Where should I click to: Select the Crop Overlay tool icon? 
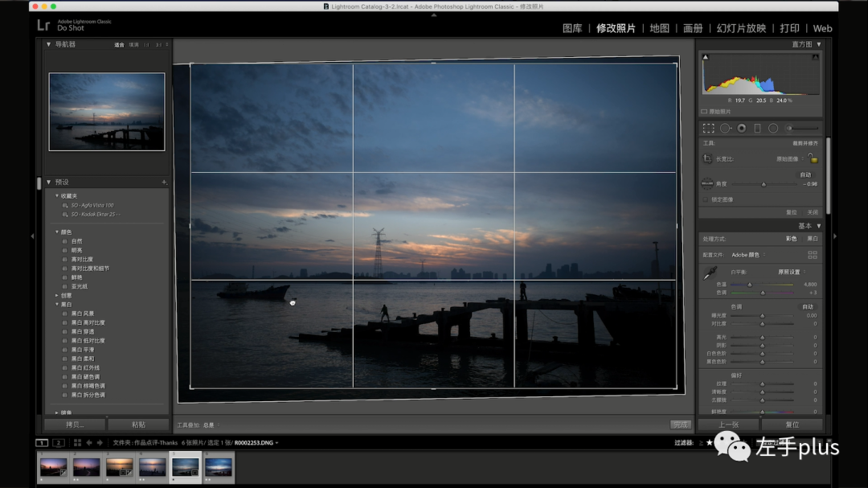point(708,129)
